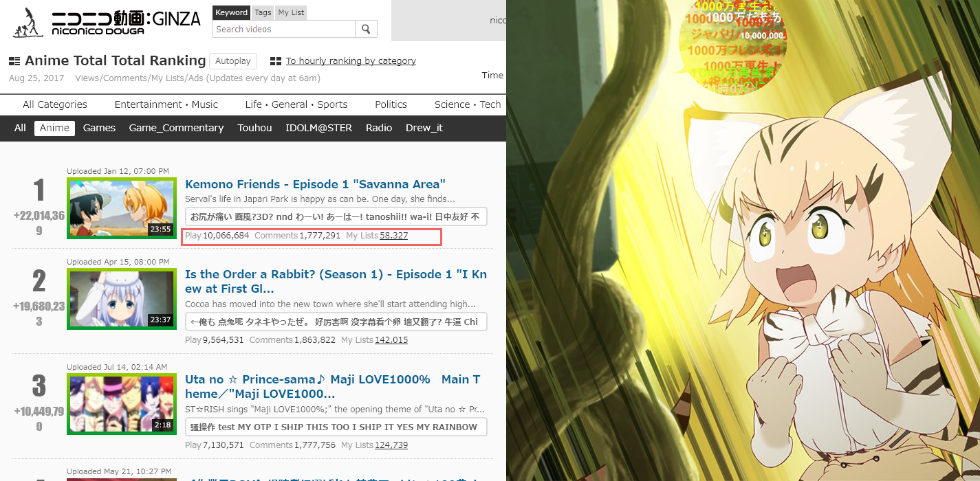Click Comments 1,777,291 text

point(298,236)
